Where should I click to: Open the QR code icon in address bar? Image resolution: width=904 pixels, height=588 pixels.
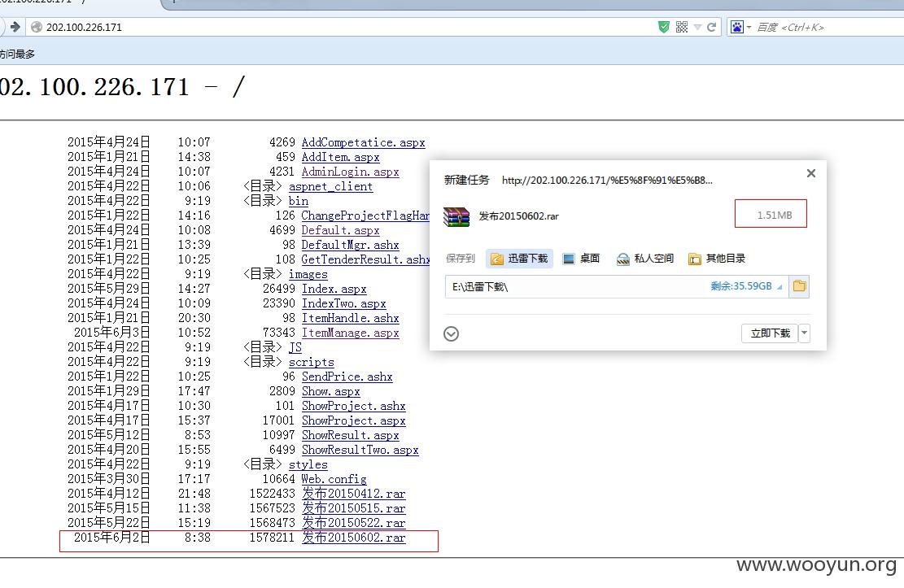[x=682, y=27]
